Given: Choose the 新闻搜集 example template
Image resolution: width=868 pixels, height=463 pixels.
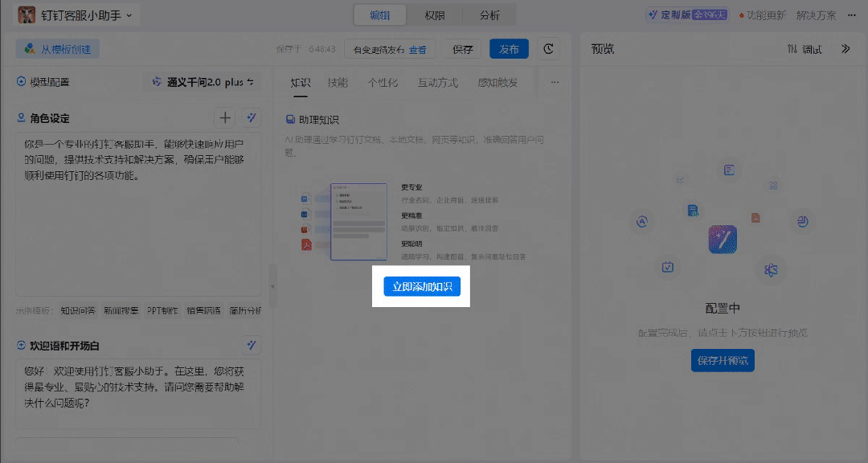Looking at the screenshot, I should (x=121, y=311).
